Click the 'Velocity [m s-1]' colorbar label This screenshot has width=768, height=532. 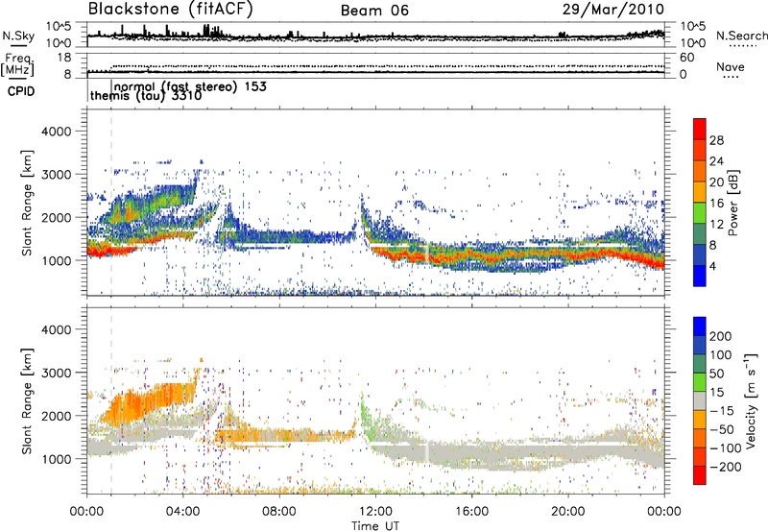750,400
